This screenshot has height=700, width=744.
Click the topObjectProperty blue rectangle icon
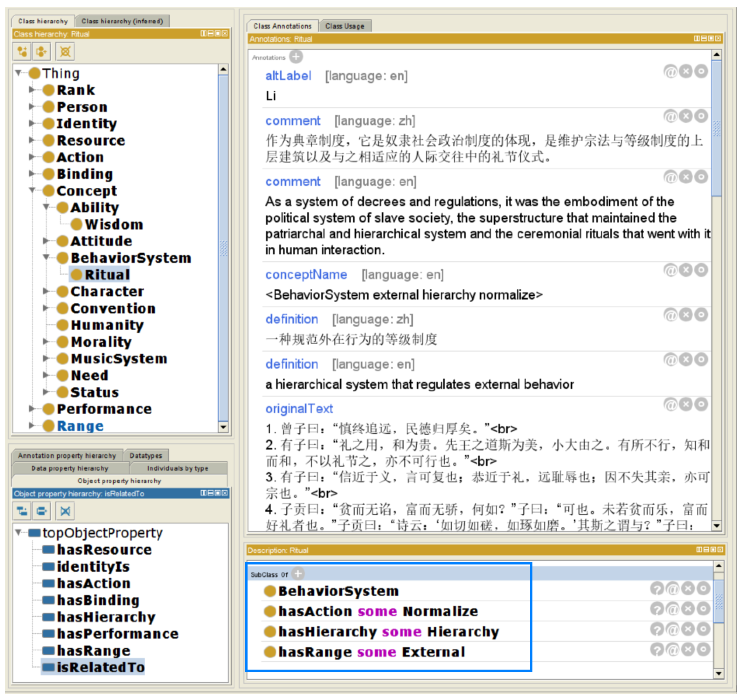(x=34, y=533)
